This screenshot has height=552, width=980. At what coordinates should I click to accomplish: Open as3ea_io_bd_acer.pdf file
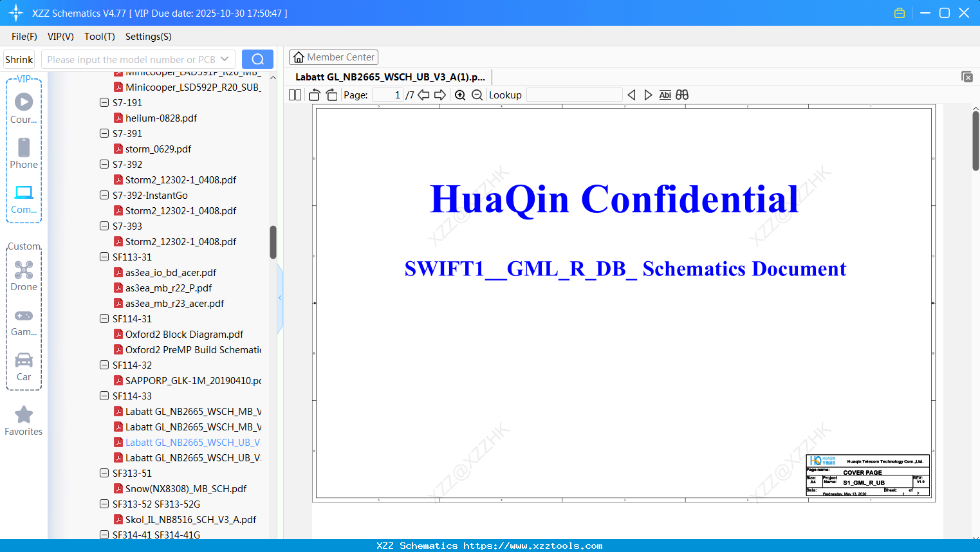(171, 273)
